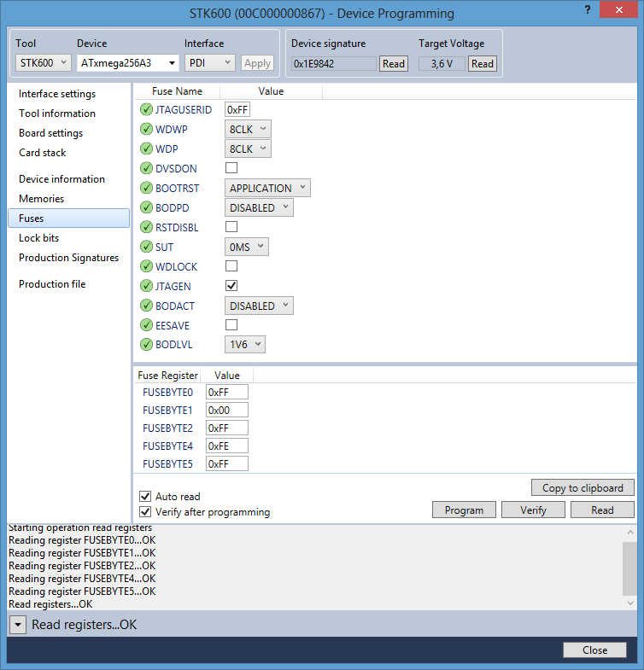Click the green check icon beside BOOTRST
The width and height of the screenshot is (644, 670).
click(146, 188)
